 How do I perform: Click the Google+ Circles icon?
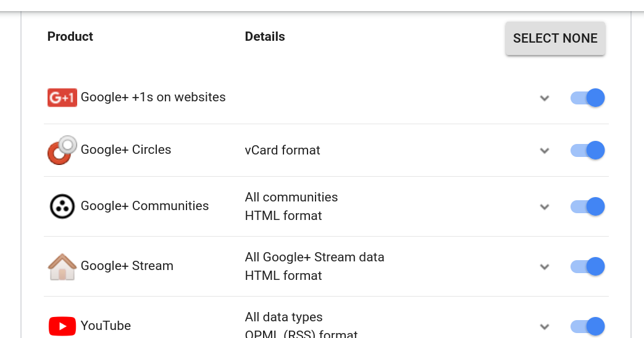[62, 150]
